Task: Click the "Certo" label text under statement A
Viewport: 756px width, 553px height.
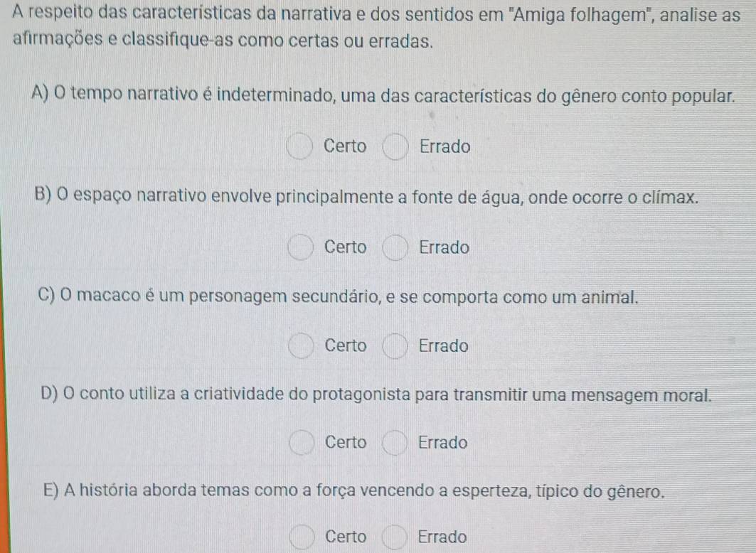Action: (x=346, y=147)
